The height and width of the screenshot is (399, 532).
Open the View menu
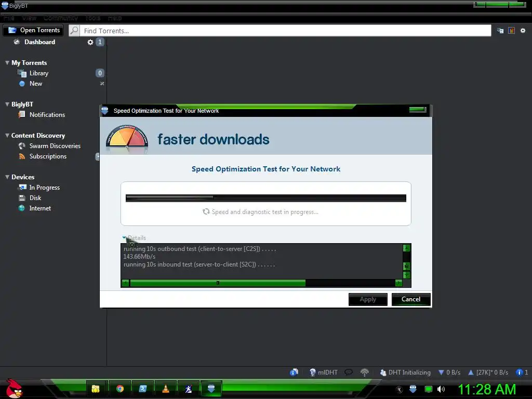click(29, 18)
